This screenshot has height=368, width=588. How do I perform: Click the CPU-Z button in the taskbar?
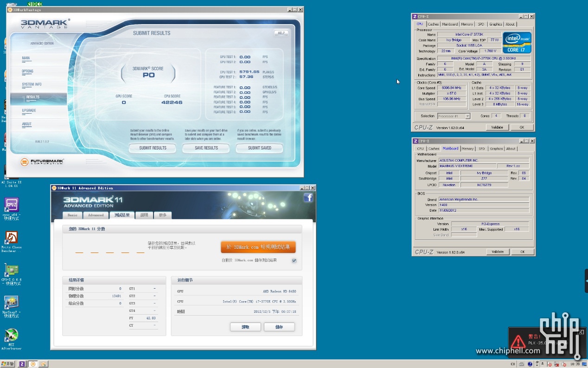tap(22, 364)
